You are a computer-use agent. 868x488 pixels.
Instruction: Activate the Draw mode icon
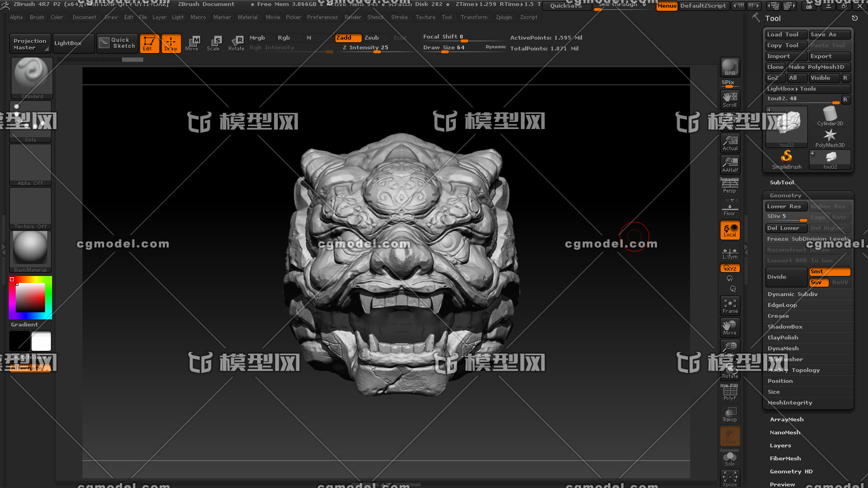pyautogui.click(x=171, y=43)
